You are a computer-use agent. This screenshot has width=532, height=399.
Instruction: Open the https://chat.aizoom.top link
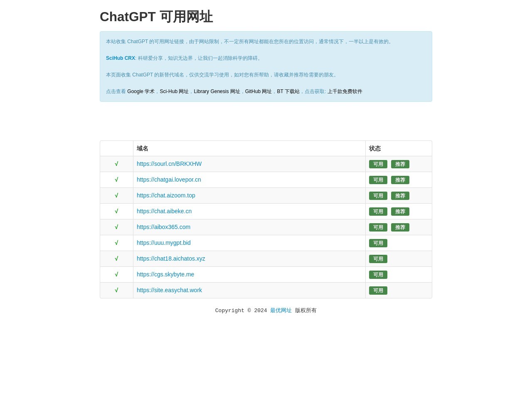pyautogui.click(x=166, y=195)
